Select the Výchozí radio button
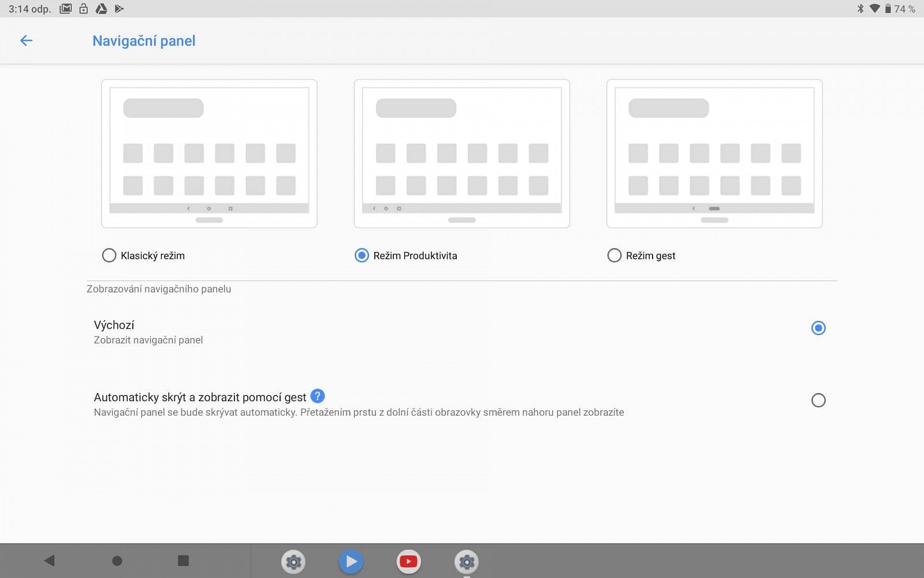Screen dimensions: 924x578 tap(818, 328)
